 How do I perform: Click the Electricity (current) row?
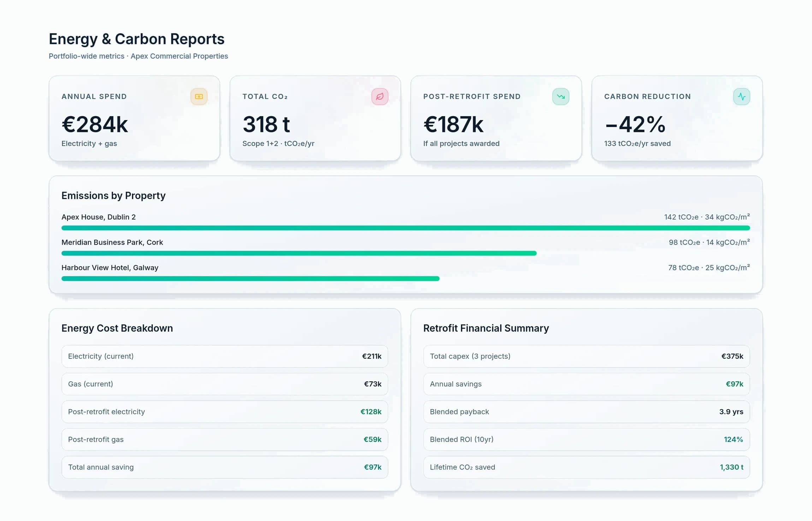225,357
